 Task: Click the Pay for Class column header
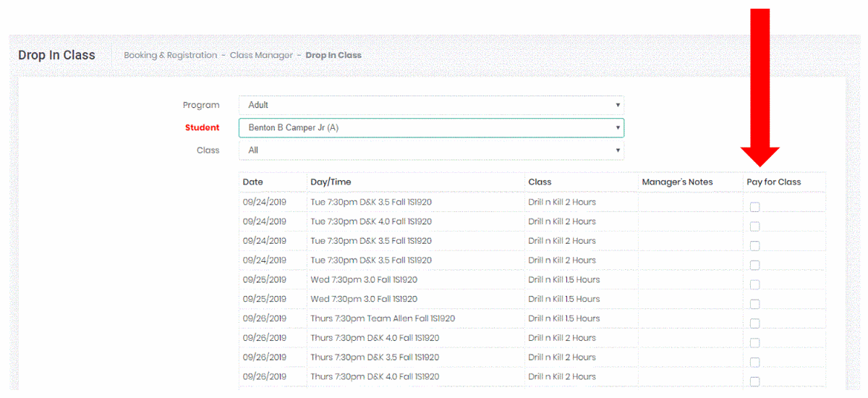(773, 182)
